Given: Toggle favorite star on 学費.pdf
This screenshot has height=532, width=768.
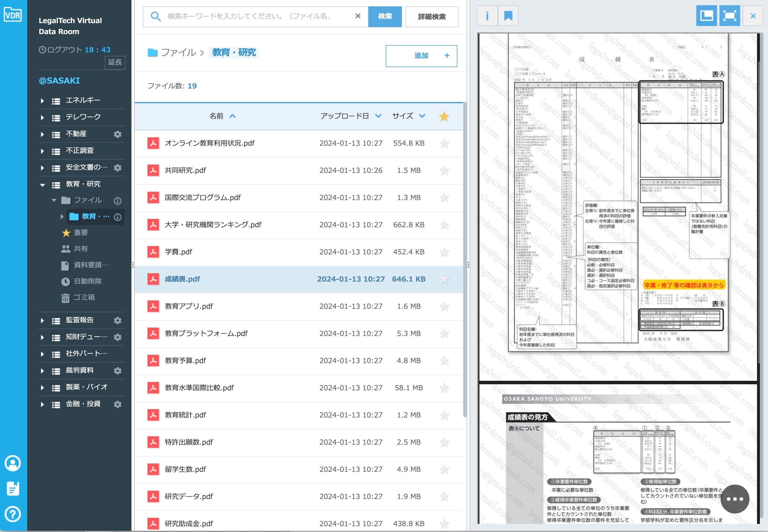Looking at the screenshot, I should point(444,252).
